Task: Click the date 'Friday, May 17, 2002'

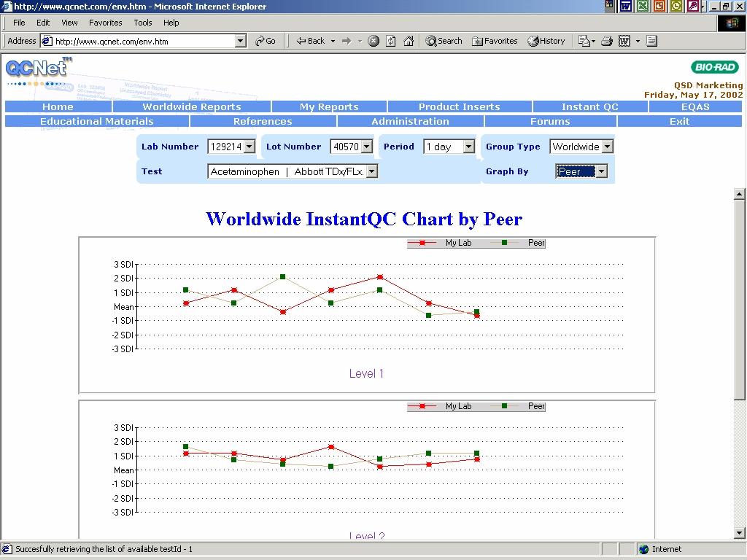Action: pyautogui.click(x=694, y=95)
